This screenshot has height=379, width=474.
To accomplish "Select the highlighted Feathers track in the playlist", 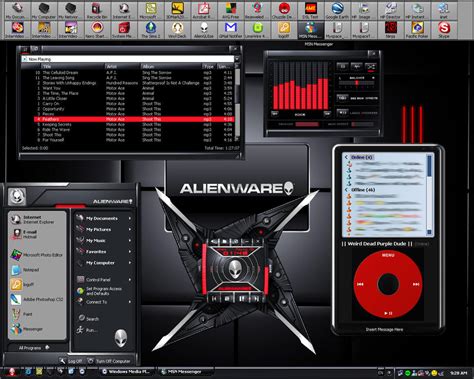I will pyautogui.click(x=134, y=119).
